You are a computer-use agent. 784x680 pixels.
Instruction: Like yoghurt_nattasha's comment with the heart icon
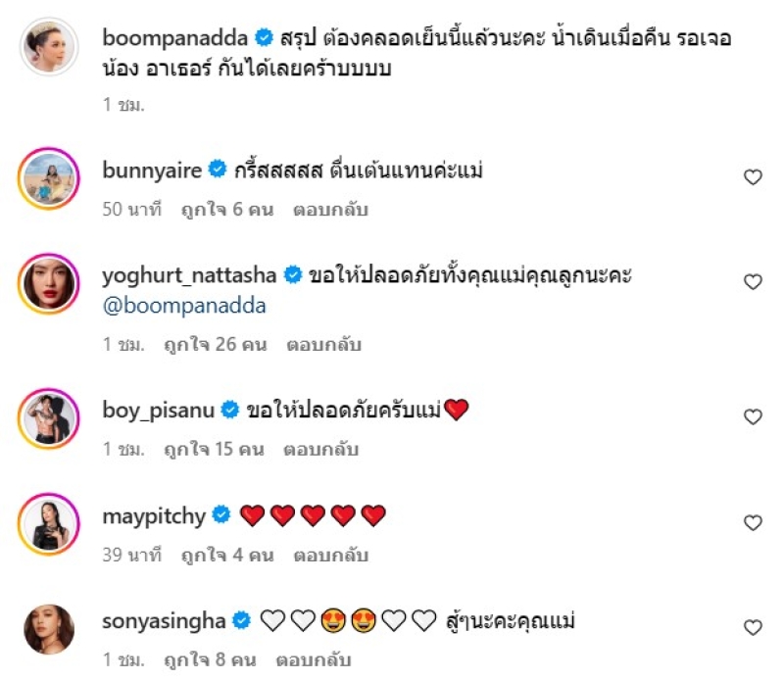pos(753,282)
